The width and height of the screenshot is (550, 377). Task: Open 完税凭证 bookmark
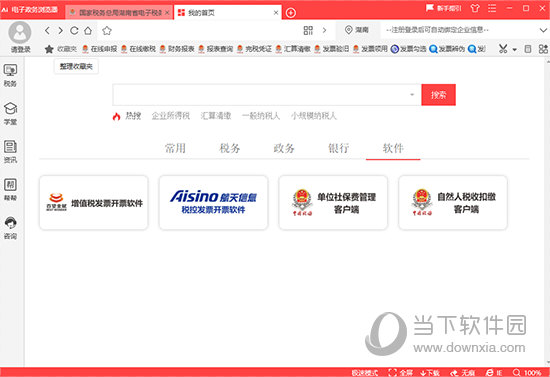point(254,49)
